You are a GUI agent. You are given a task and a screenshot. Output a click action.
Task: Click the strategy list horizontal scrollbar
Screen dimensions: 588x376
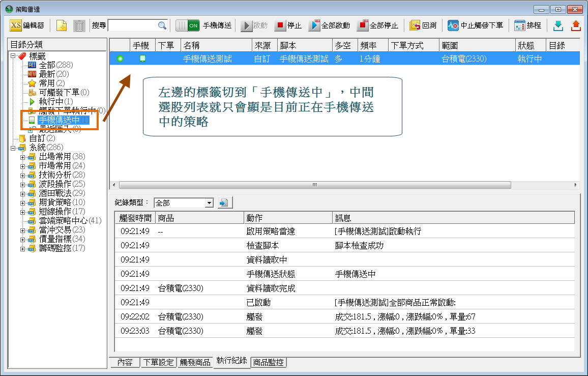coord(315,185)
